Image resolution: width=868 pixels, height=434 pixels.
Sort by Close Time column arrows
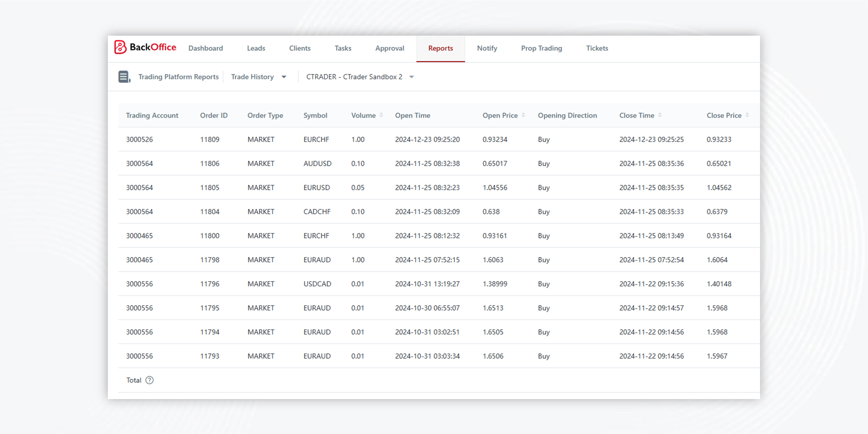click(660, 115)
